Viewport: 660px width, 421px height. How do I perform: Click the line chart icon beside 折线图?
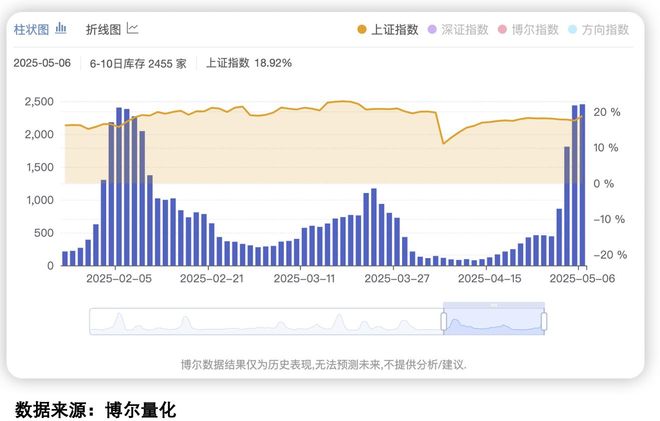pyautogui.click(x=133, y=28)
